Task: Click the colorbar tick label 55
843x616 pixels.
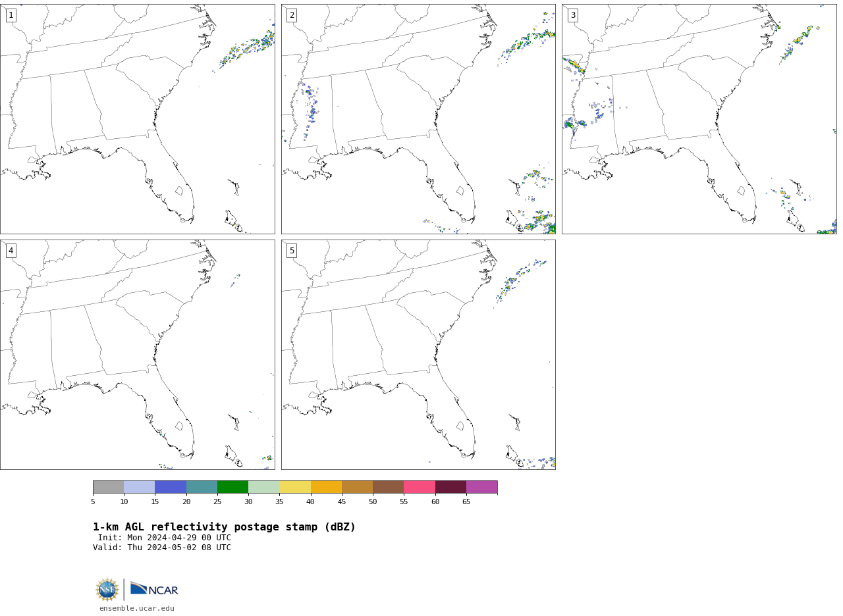Action: pyautogui.click(x=404, y=502)
